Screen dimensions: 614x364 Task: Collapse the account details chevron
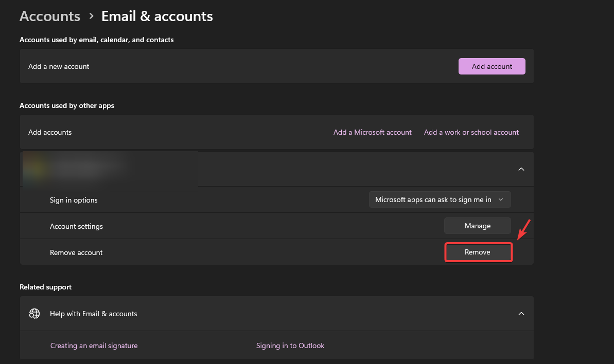521,169
